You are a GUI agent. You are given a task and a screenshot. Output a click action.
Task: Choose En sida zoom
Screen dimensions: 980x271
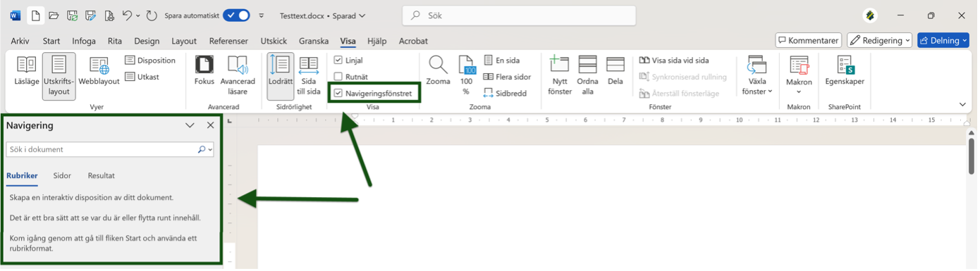[x=502, y=61]
